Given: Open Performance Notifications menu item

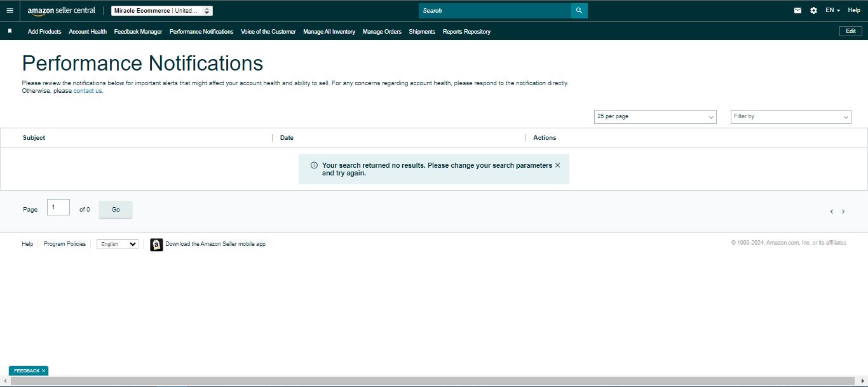Looking at the screenshot, I should point(201,32).
